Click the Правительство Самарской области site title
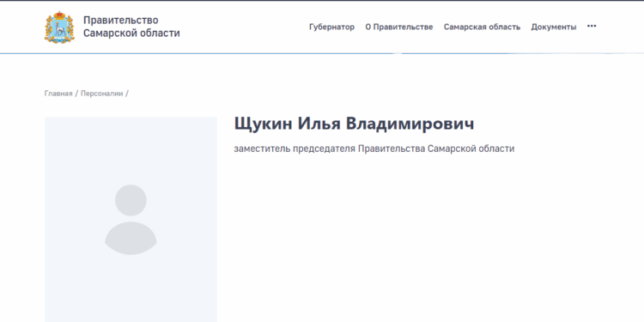 tap(131, 27)
